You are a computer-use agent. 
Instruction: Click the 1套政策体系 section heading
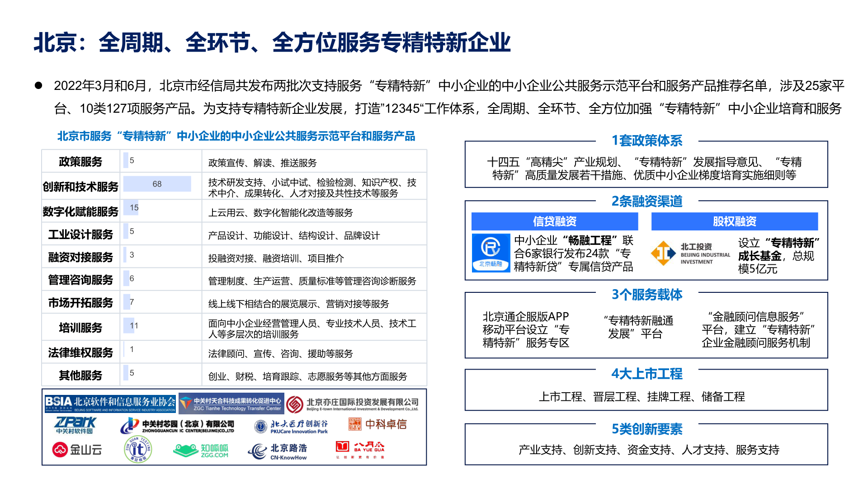pyautogui.click(x=647, y=141)
